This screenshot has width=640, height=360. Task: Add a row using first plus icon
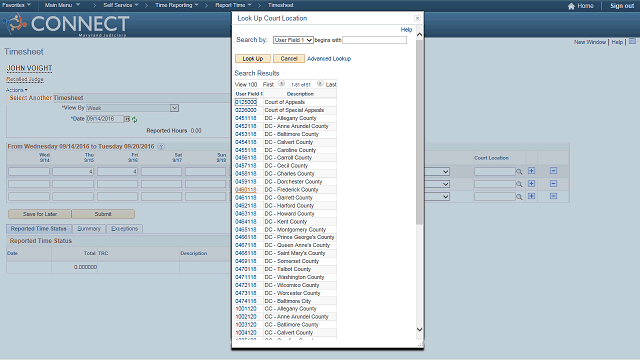tap(531, 171)
